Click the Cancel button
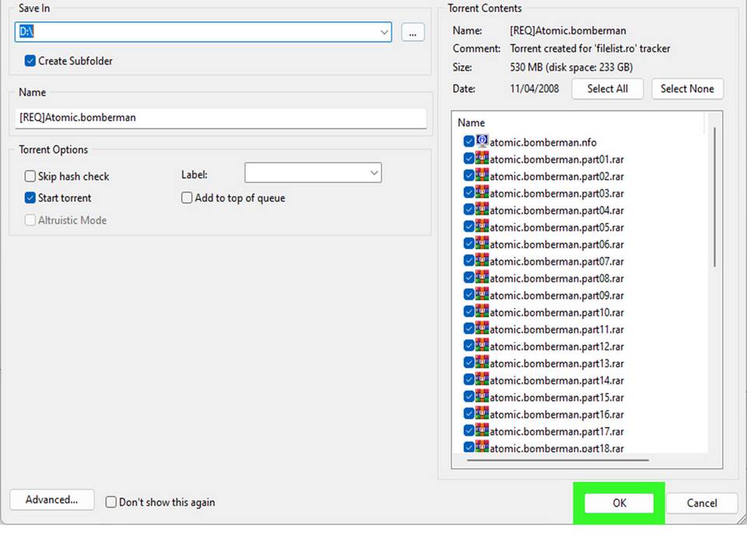This screenshot has height=560, width=747. (702, 503)
